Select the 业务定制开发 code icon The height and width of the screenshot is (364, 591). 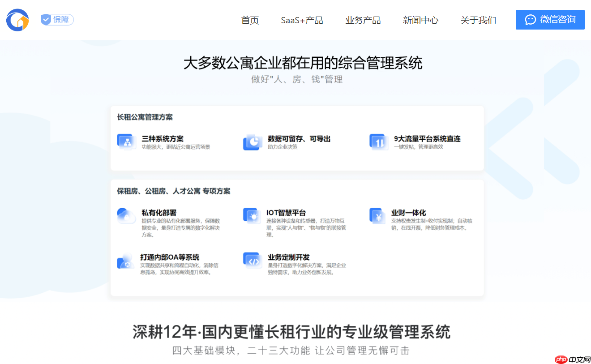point(252,260)
